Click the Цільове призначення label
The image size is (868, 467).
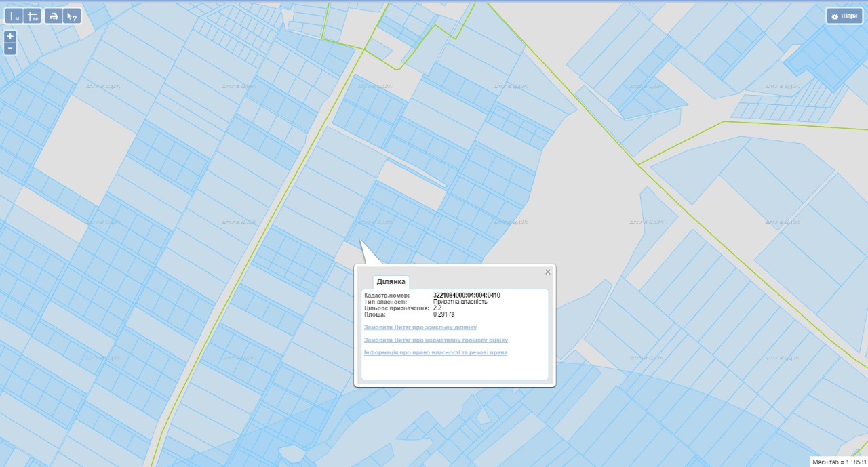pos(397,308)
